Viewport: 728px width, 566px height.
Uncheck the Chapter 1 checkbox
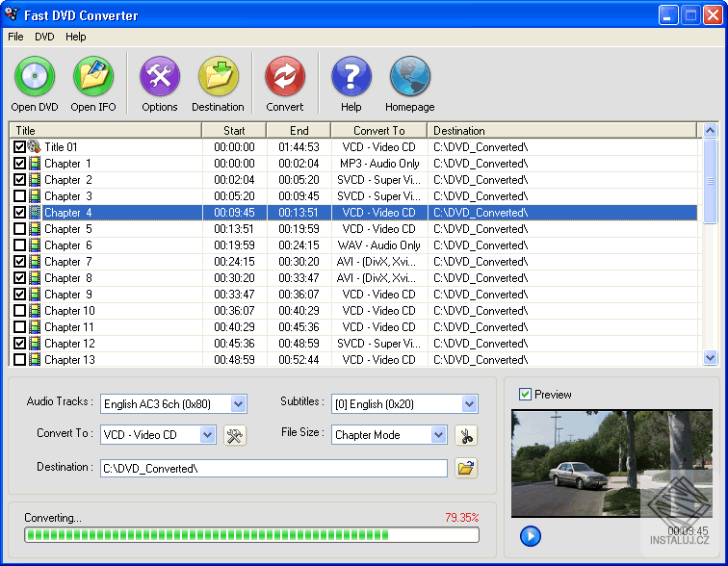pyautogui.click(x=19, y=164)
